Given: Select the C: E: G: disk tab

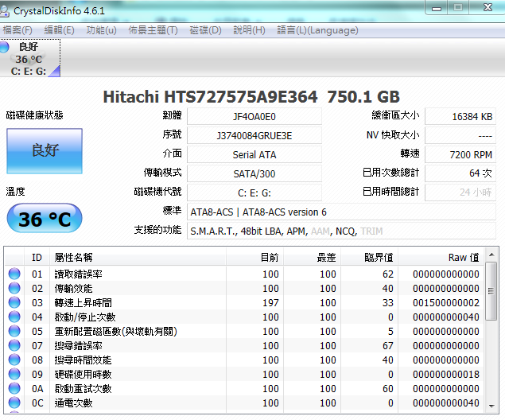Looking at the screenshot, I should [x=30, y=58].
